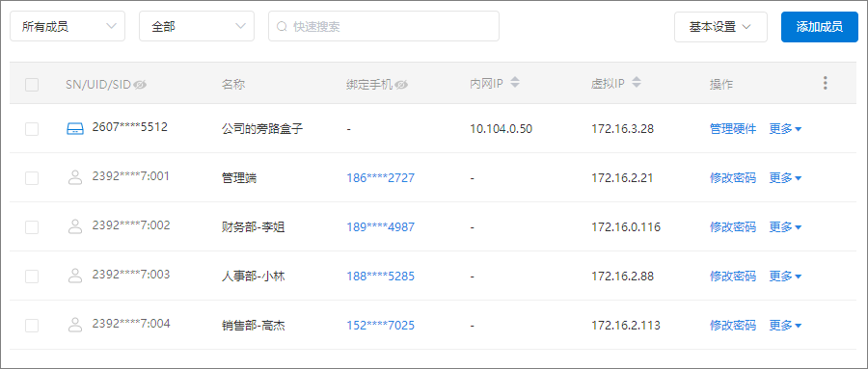Toggle the 绑定手机 eye icon
868x369 pixels.
(401, 85)
